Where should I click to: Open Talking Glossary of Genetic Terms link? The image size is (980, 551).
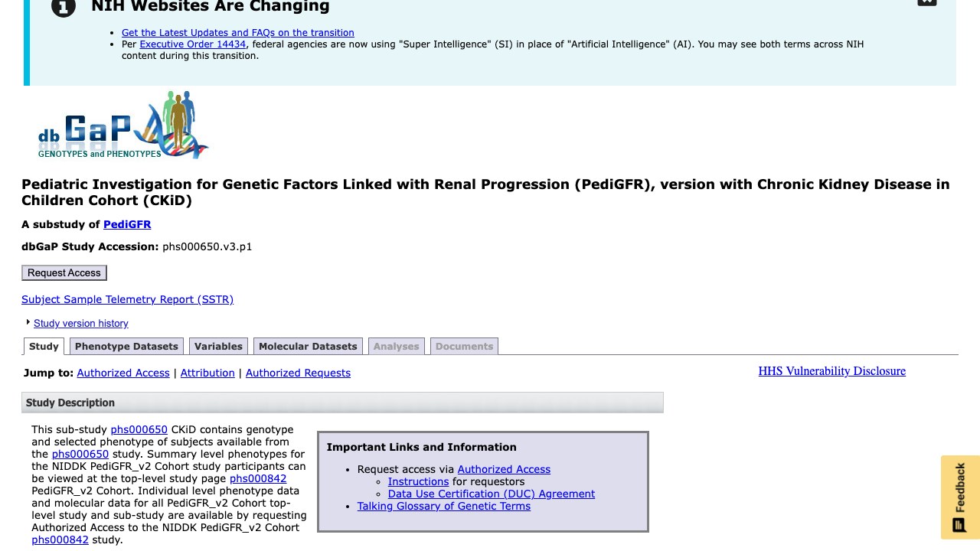pos(444,506)
